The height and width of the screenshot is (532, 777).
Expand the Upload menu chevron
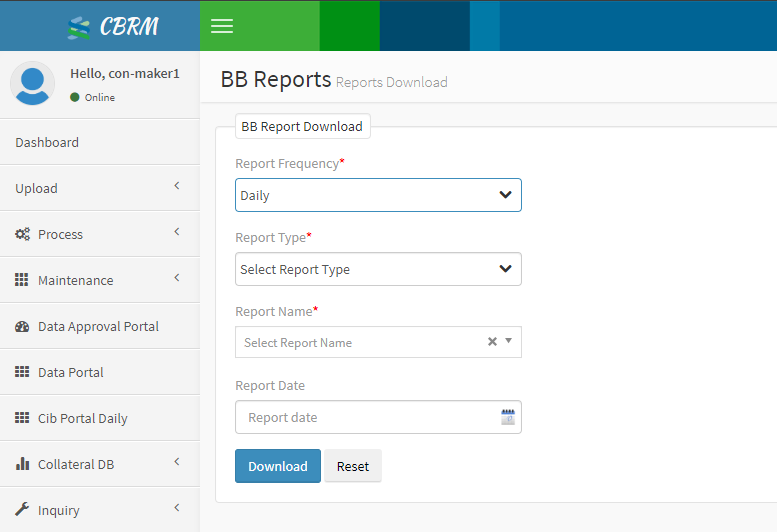177,186
